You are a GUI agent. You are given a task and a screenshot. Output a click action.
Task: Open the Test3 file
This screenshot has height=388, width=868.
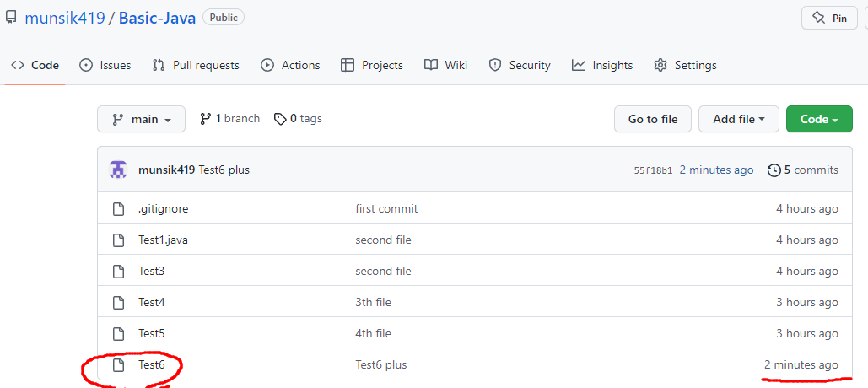tap(152, 272)
